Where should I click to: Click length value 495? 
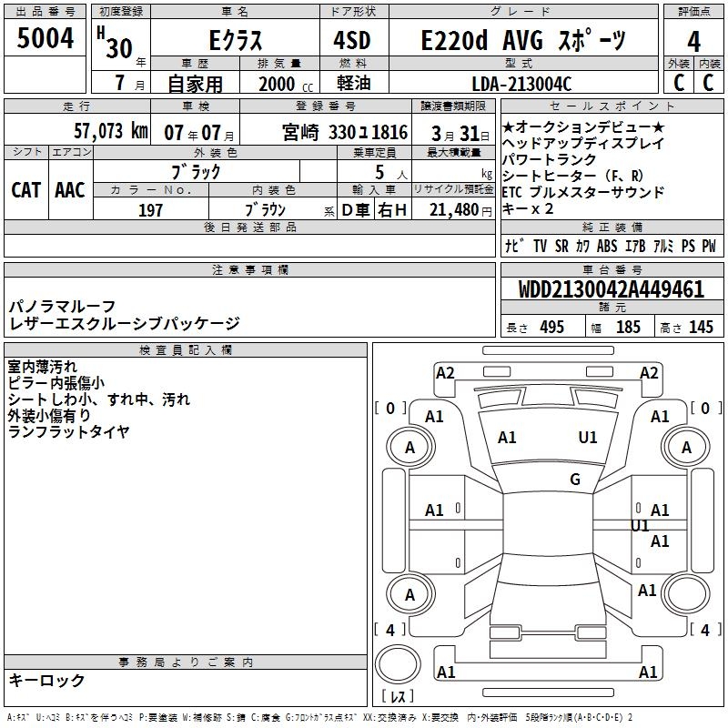click(x=551, y=327)
